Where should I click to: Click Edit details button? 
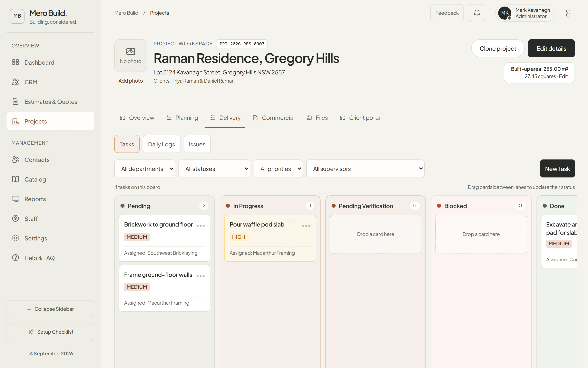coord(551,48)
